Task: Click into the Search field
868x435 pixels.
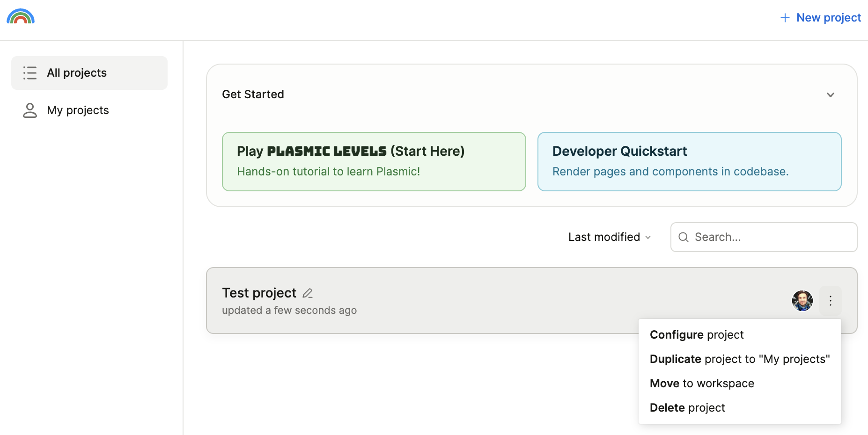Action: point(763,237)
